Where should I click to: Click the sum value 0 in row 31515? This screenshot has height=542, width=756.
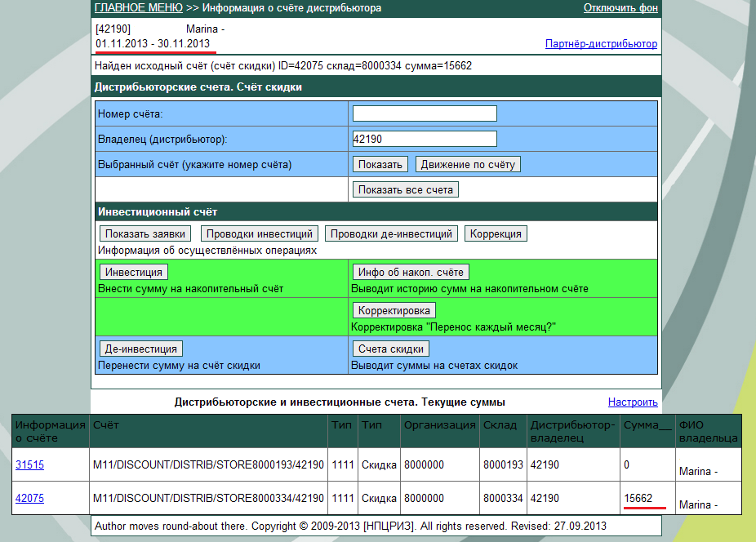tap(626, 464)
